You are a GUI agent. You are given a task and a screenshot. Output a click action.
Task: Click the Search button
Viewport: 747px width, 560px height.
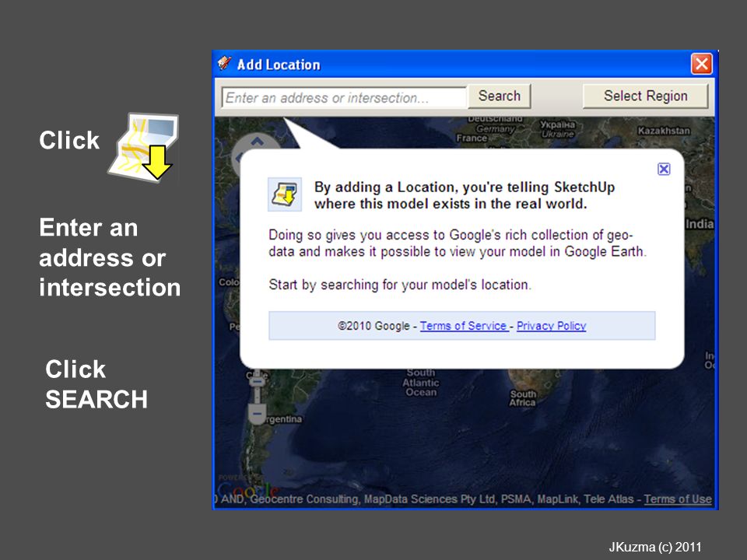(x=500, y=96)
